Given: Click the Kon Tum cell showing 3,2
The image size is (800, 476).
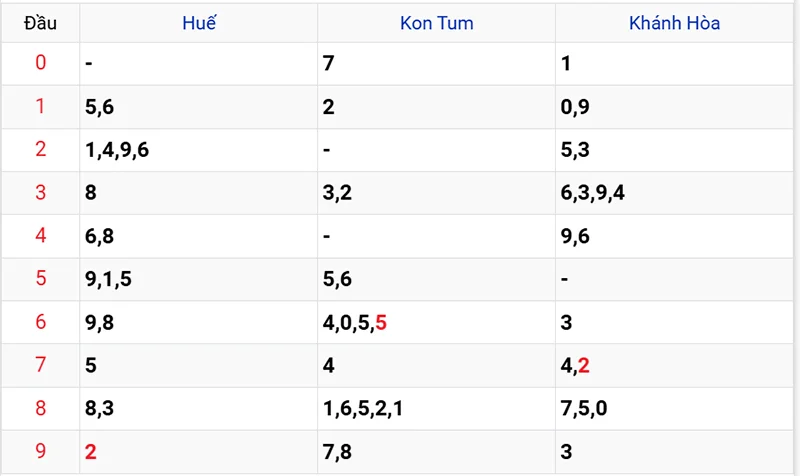Looking at the screenshot, I should (x=337, y=193).
